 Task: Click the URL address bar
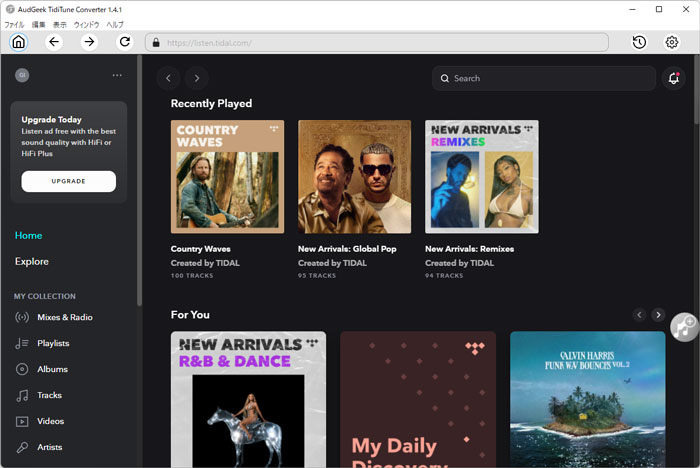(x=377, y=42)
